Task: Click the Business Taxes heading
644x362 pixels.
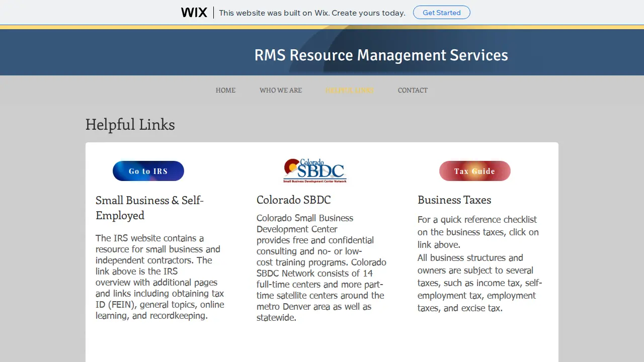Action: tap(454, 200)
